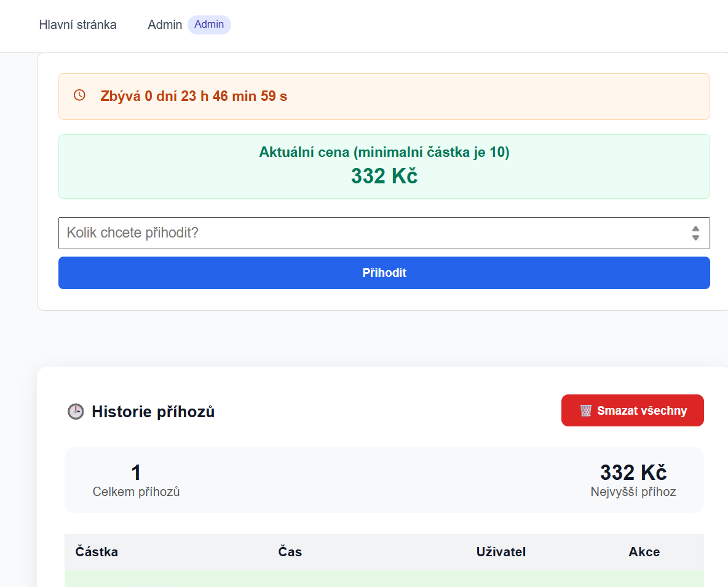Image resolution: width=728 pixels, height=587 pixels.
Task: Click the Částka column header
Action: coord(97,552)
